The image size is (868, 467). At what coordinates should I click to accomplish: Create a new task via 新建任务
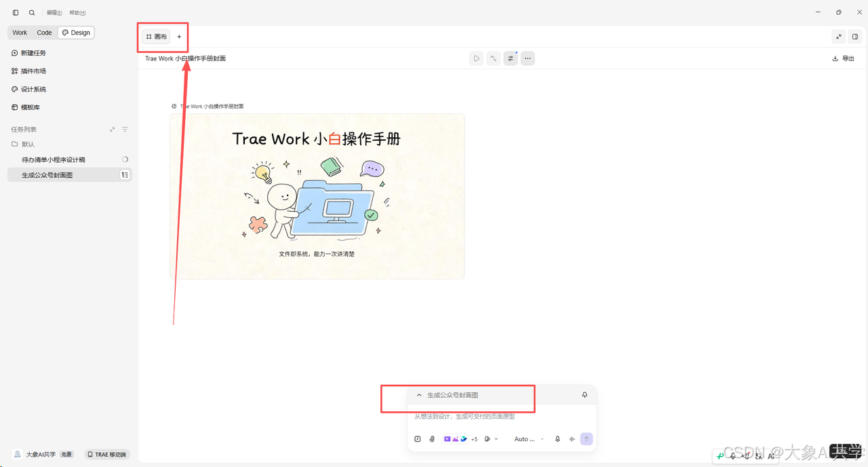pyautogui.click(x=28, y=53)
